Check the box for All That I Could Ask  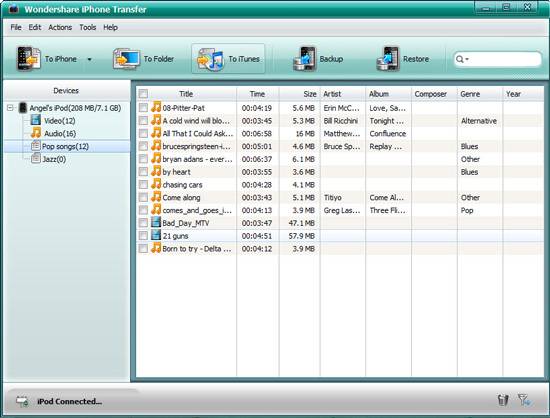click(143, 133)
